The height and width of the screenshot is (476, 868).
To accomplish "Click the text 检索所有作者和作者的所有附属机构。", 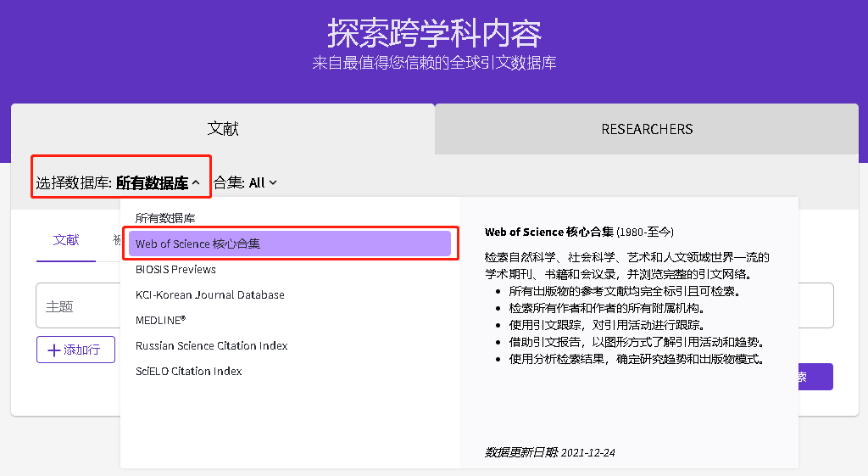I will 607,308.
